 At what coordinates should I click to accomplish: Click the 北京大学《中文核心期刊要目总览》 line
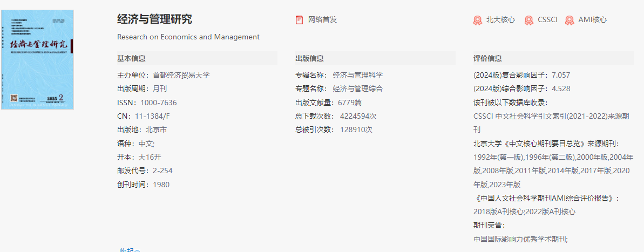[546, 144]
